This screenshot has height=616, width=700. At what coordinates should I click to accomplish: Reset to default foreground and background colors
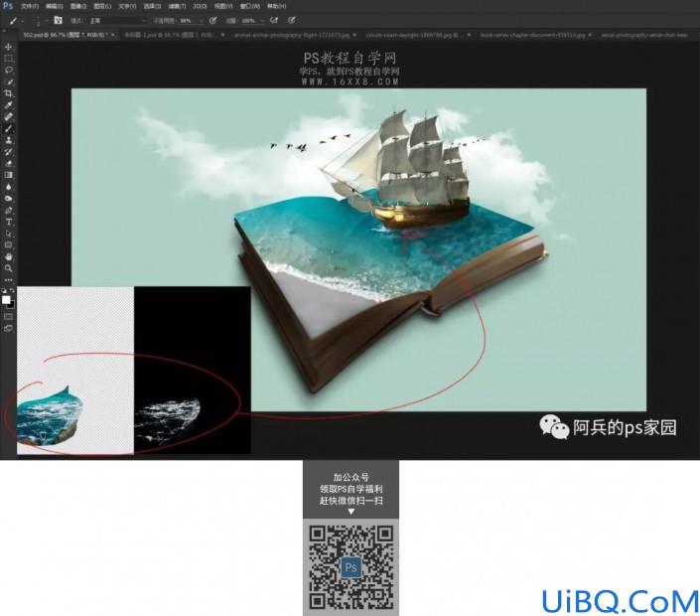(4, 290)
